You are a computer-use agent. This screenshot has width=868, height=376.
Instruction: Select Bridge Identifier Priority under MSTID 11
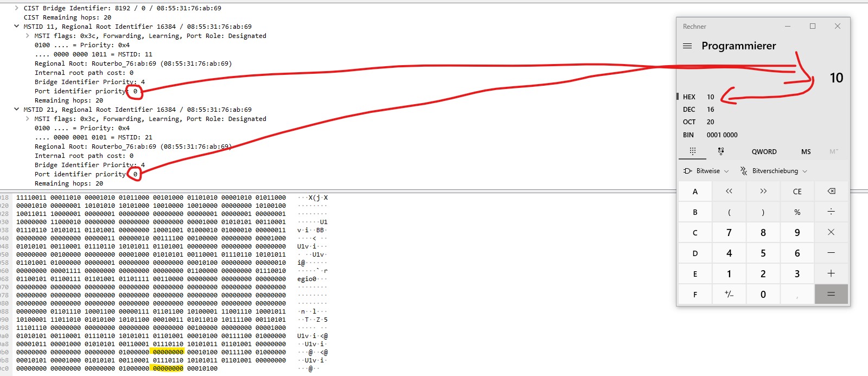90,82
